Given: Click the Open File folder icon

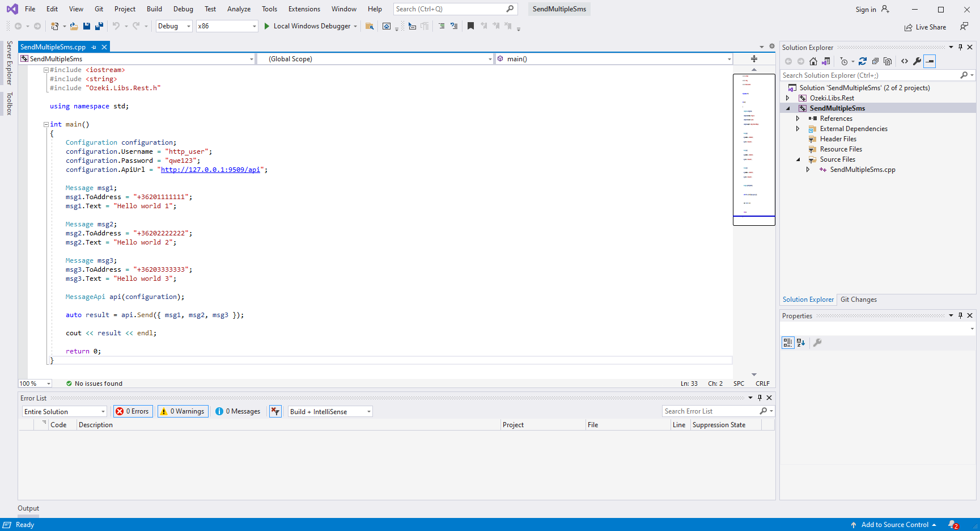Looking at the screenshot, I should [74, 26].
